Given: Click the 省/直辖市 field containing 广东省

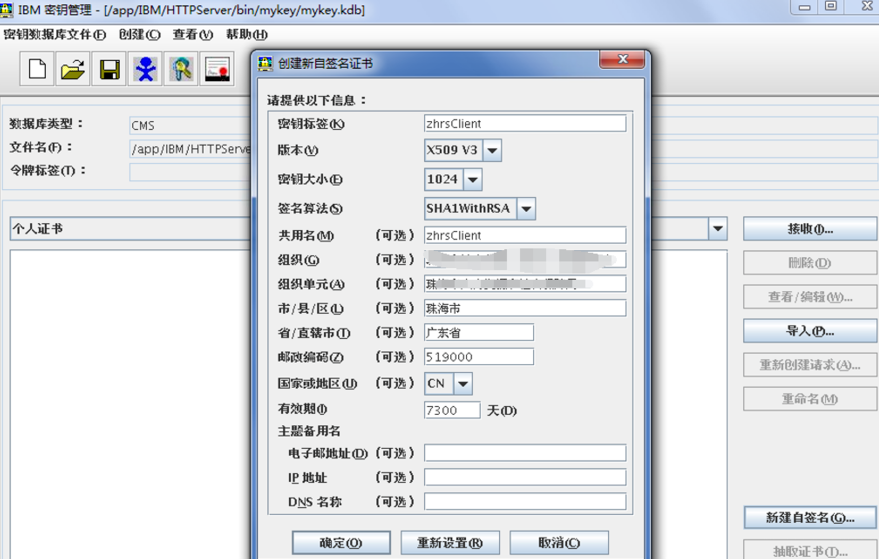Looking at the screenshot, I should click(x=479, y=332).
